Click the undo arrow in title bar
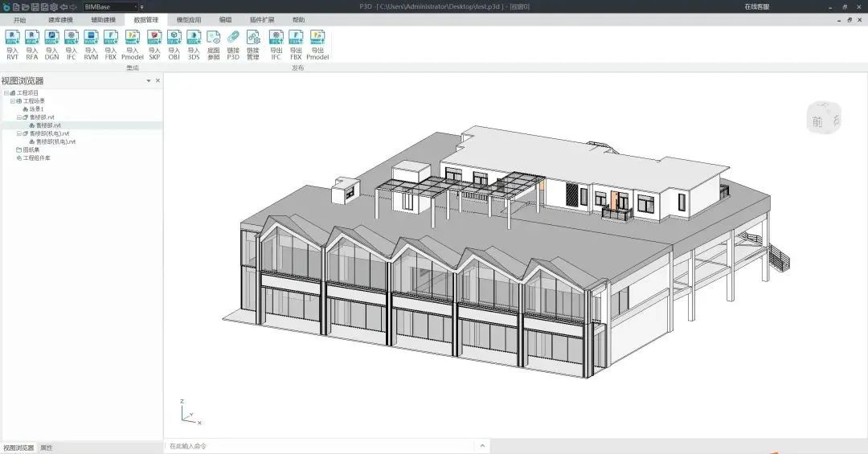 63,6
